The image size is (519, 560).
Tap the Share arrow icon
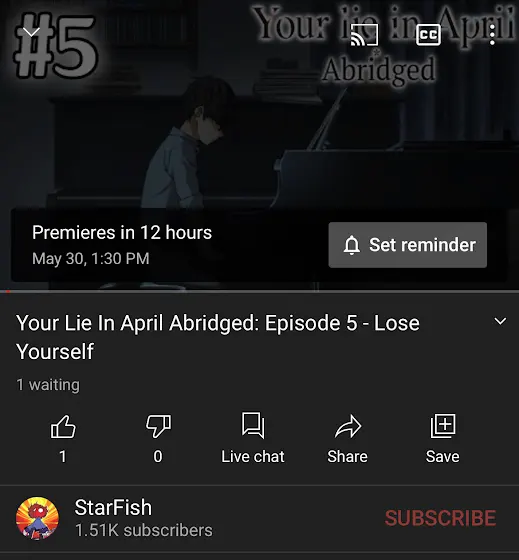click(x=348, y=426)
